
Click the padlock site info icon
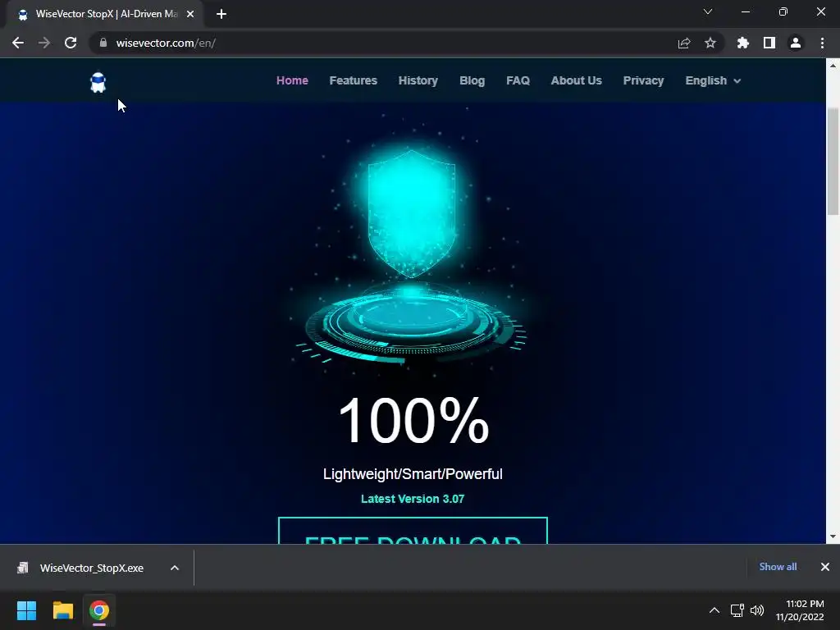coord(103,43)
